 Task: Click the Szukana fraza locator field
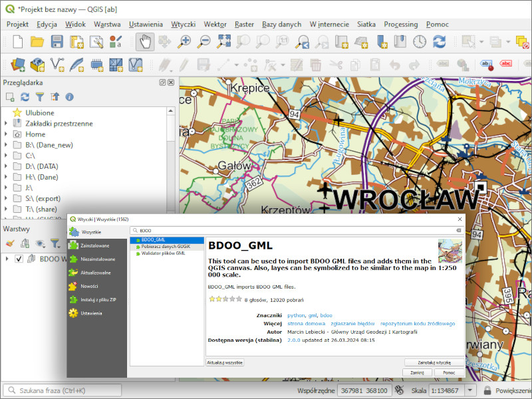[63, 390]
